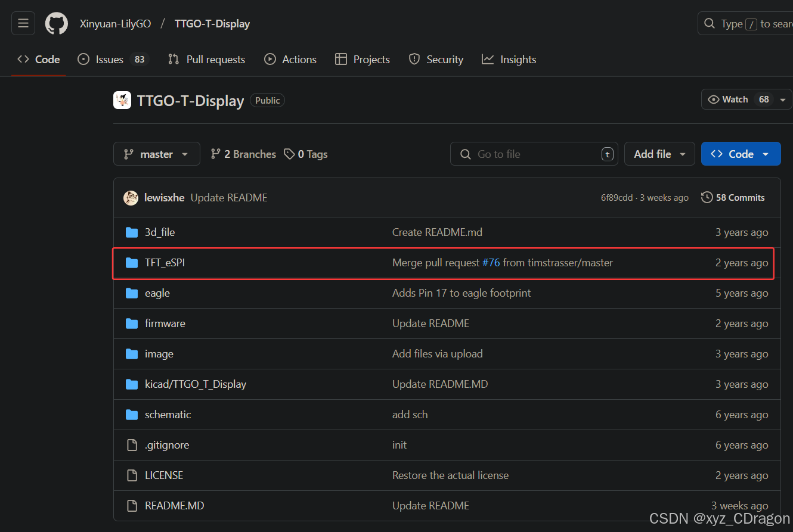Open the .gitignore file
Screen dimensions: 793x532
[167, 445]
